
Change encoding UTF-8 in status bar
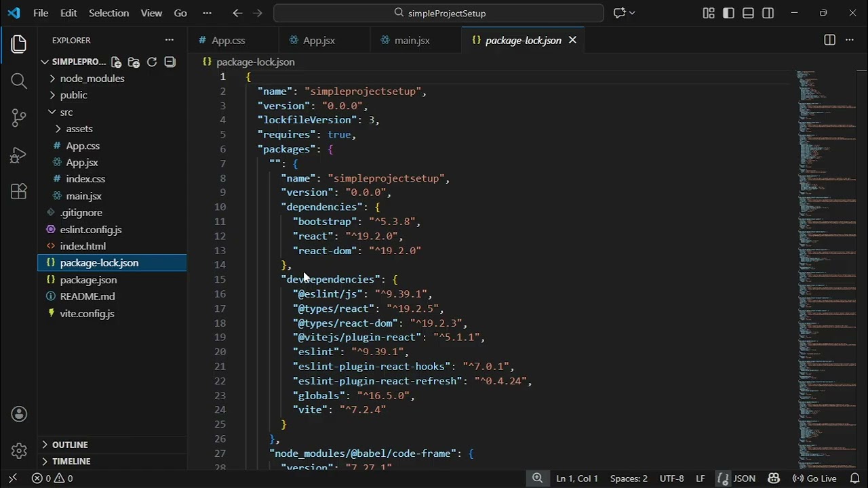pos(672,479)
